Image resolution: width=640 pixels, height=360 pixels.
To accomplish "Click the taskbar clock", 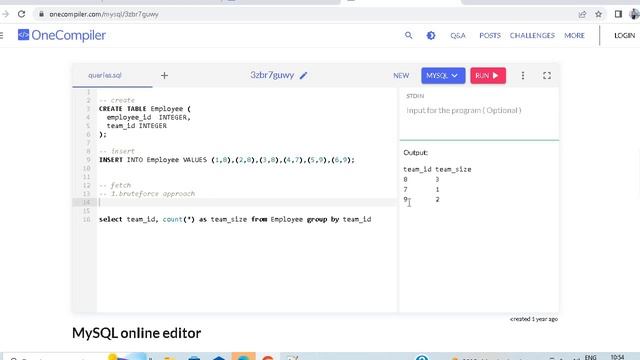I will 617,357.
